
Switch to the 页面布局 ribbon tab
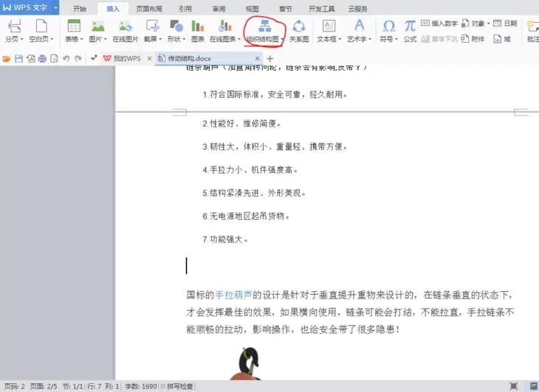(x=149, y=9)
